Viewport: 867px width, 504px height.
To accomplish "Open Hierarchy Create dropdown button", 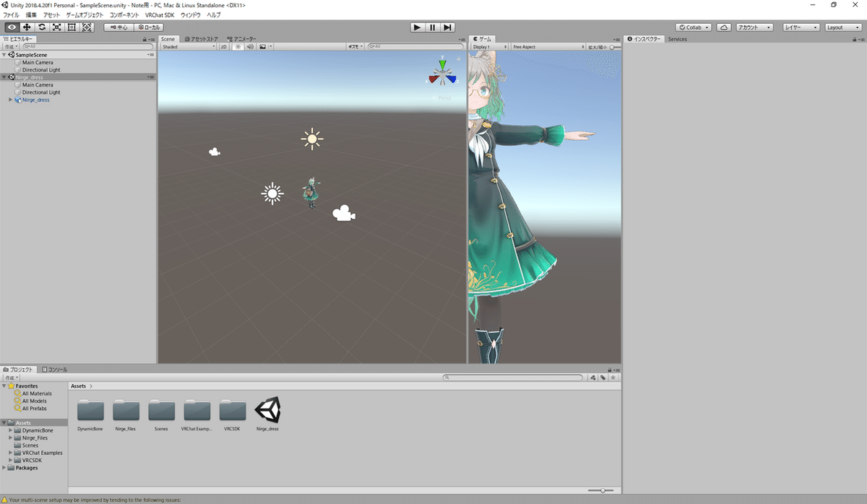I will point(11,46).
